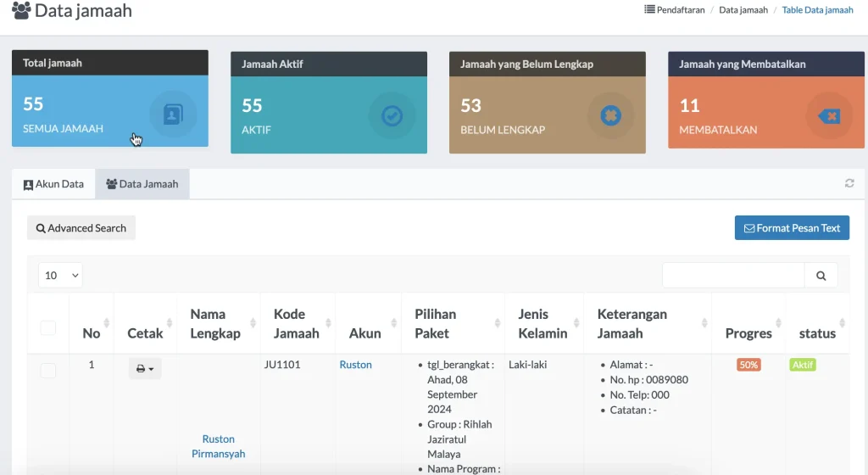
Task: Click the Membatalkan backspace delete icon
Action: click(828, 115)
